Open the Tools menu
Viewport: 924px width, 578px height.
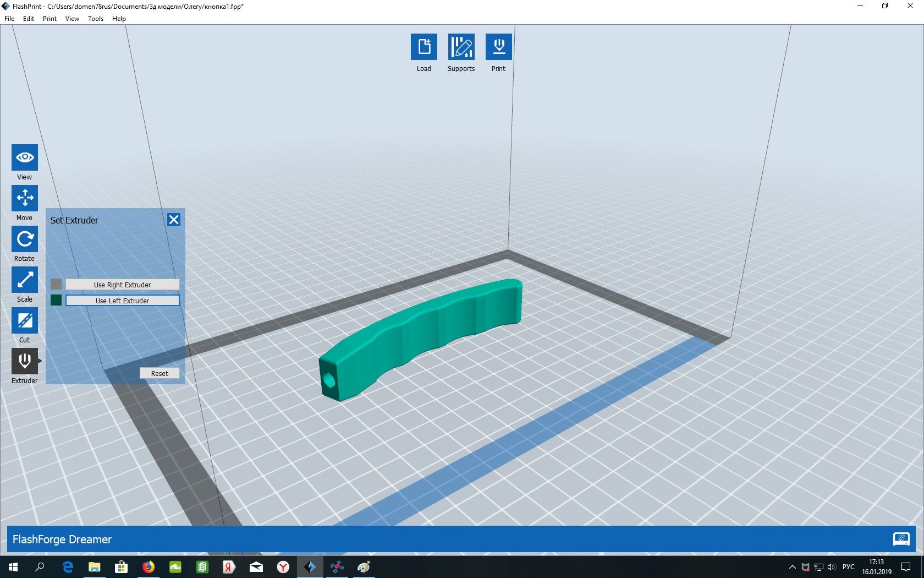96,19
